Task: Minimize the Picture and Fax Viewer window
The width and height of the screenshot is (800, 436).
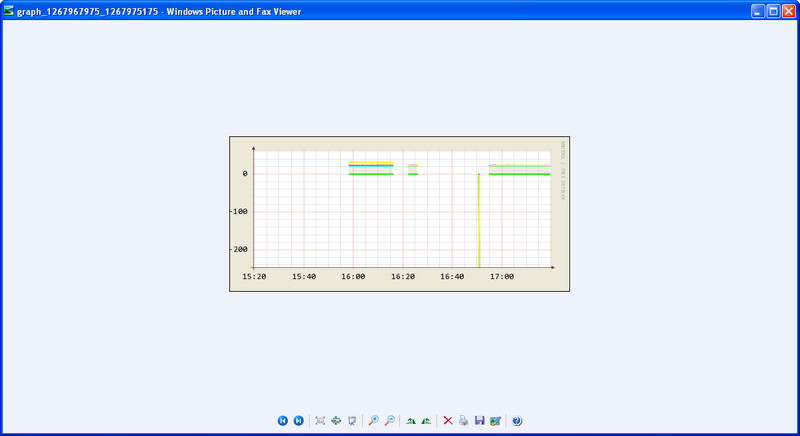Action: [x=758, y=11]
